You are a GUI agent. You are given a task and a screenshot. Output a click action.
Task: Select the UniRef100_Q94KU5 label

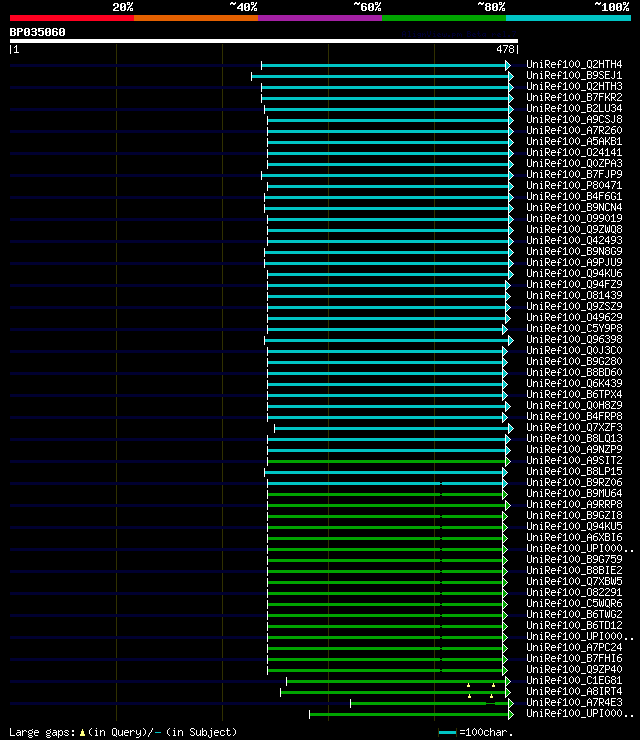[574, 526]
